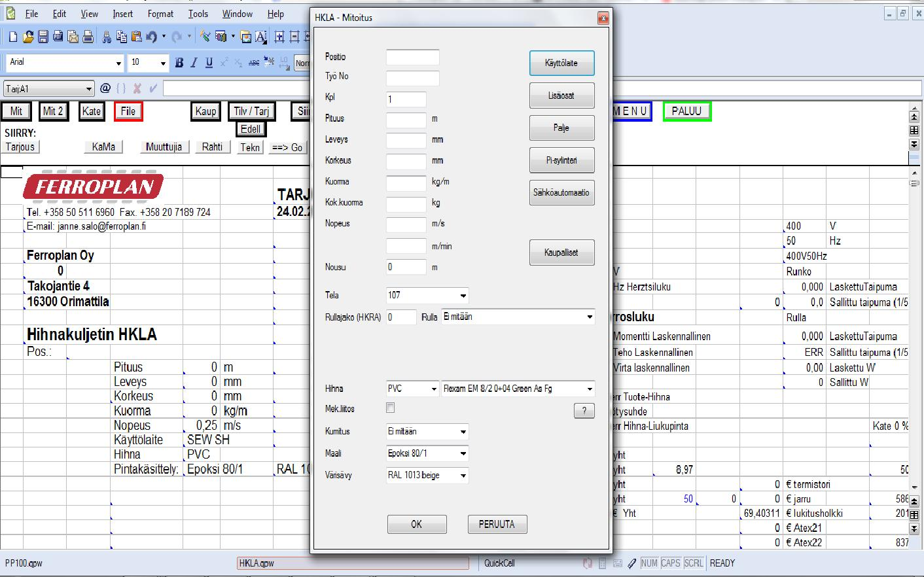
Task: Click the Sähköautomaatio button
Action: pyautogui.click(x=561, y=192)
